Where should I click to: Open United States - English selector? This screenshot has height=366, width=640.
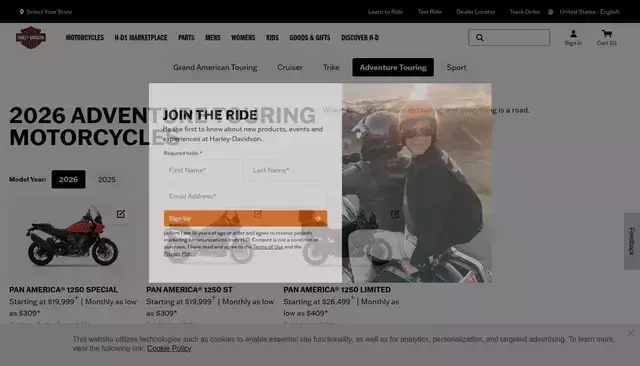589,12
